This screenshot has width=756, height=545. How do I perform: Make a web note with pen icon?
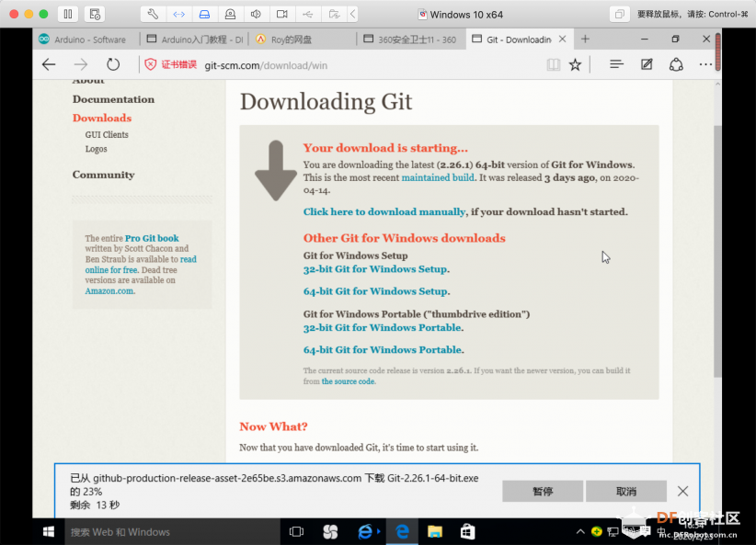click(647, 64)
